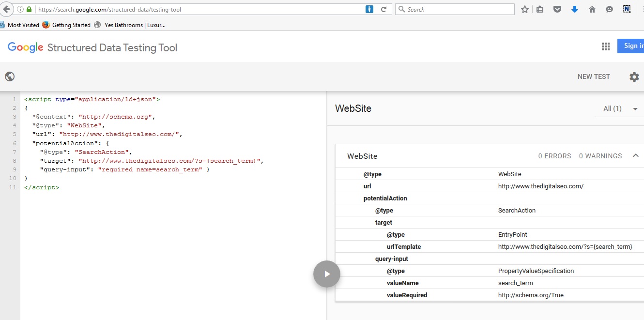This screenshot has height=320, width=644.
Task: Click the potentialAction row
Action: [x=489, y=198]
